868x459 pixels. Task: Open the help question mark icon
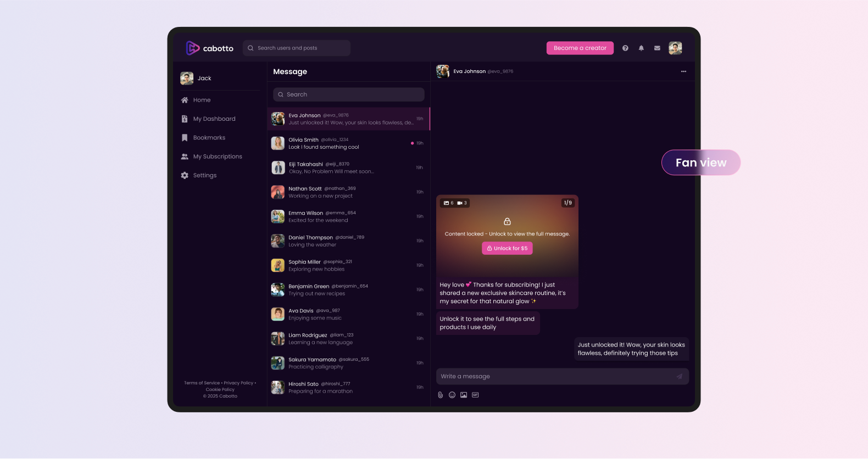pyautogui.click(x=625, y=48)
